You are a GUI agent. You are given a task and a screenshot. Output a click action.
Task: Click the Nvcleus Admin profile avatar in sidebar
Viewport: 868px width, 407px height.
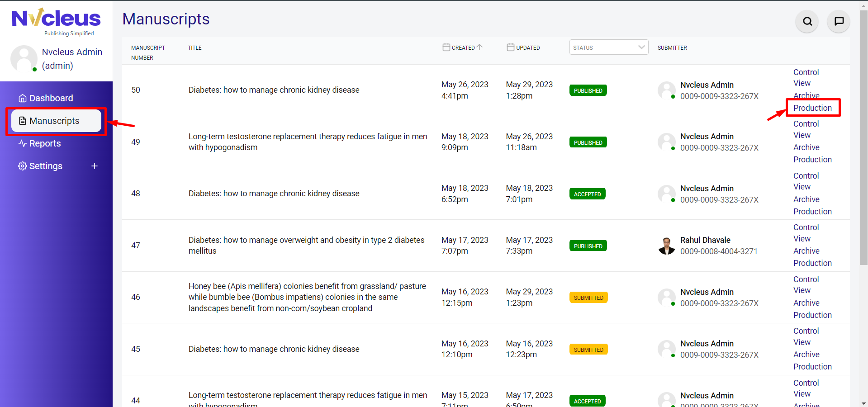[x=24, y=59]
